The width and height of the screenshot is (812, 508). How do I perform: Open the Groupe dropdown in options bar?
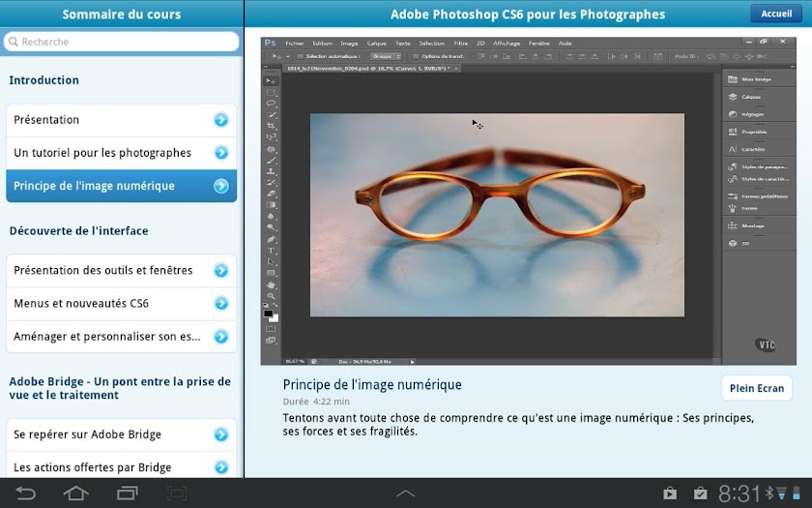pyautogui.click(x=386, y=56)
